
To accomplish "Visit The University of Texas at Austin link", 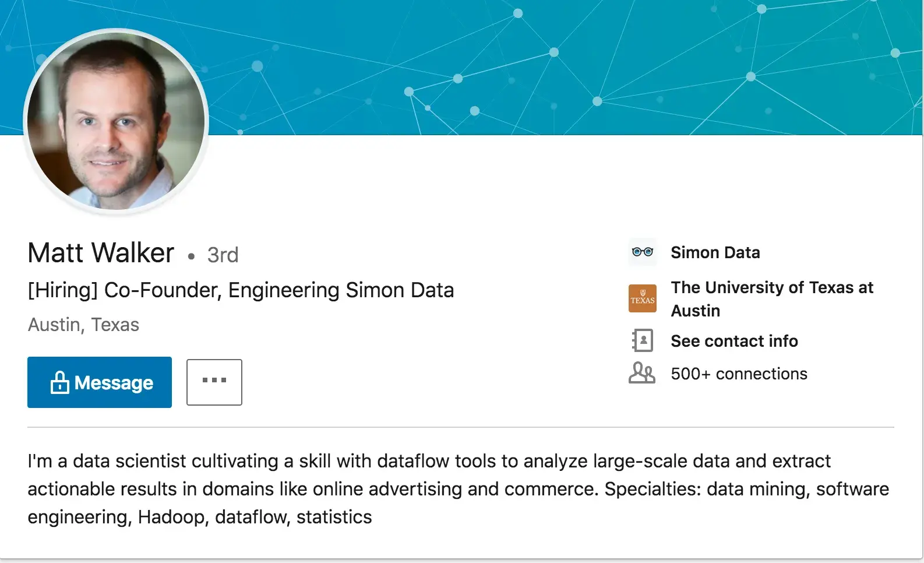I will [x=771, y=299].
